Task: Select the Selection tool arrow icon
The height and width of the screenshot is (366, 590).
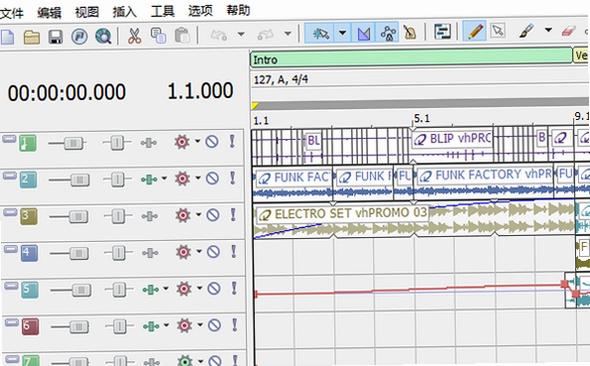Action: (x=498, y=30)
